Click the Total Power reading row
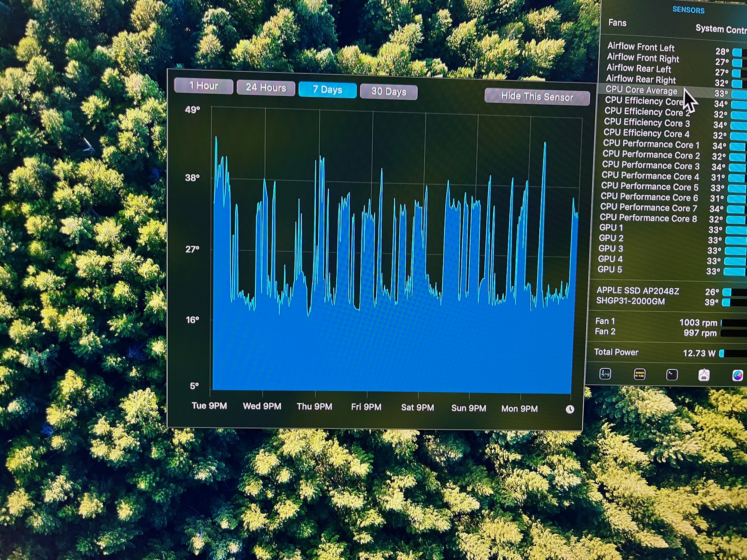The width and height of the screenshot is (747, 560). click(616, 352)
